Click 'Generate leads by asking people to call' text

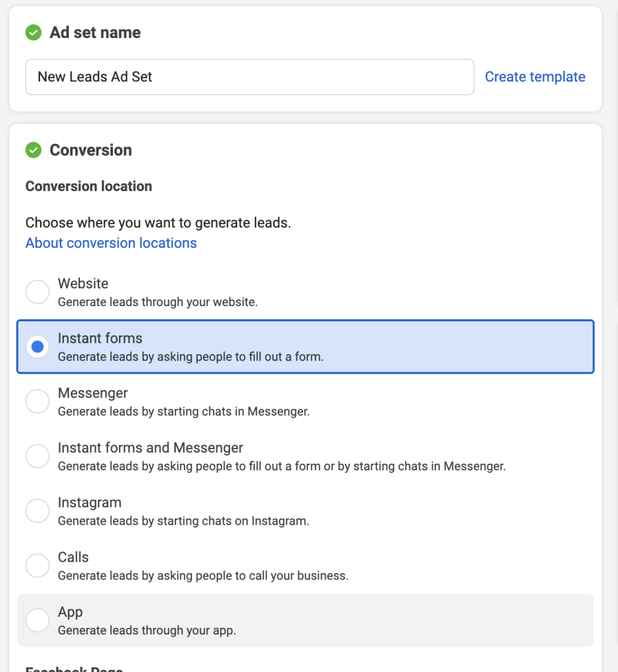203,576
